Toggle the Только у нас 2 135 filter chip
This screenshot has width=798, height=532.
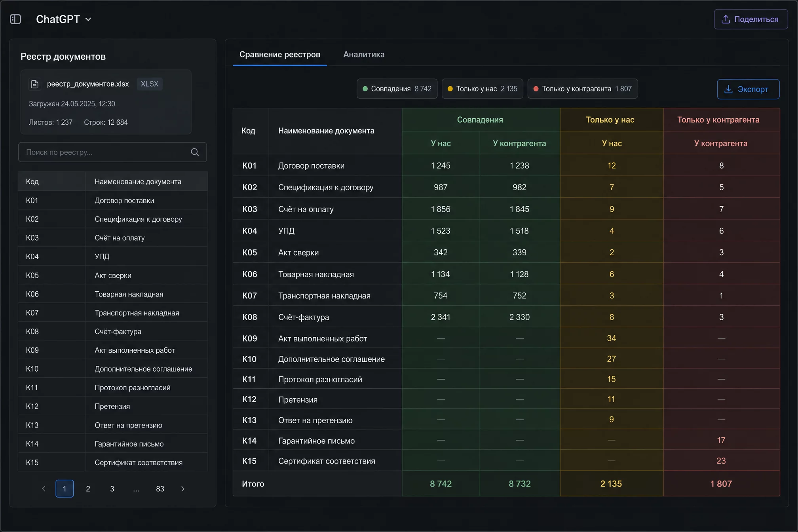[x=482, y=89]
